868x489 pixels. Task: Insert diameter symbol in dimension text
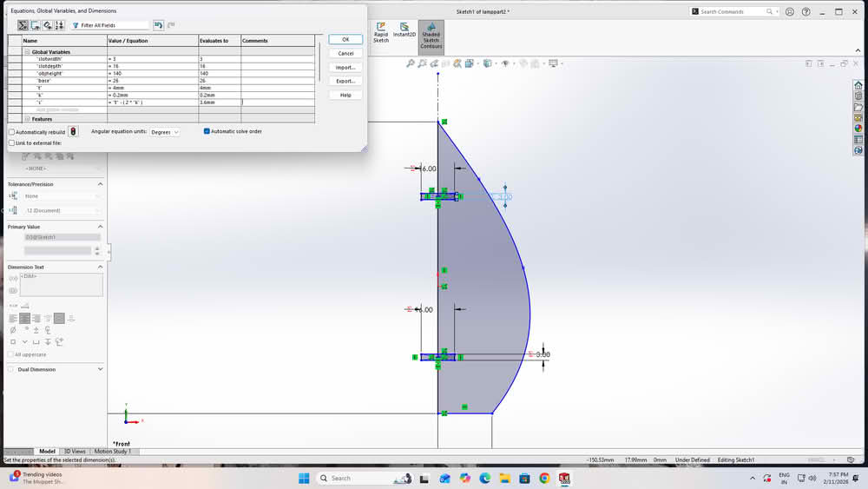click(x=13, y=330)
